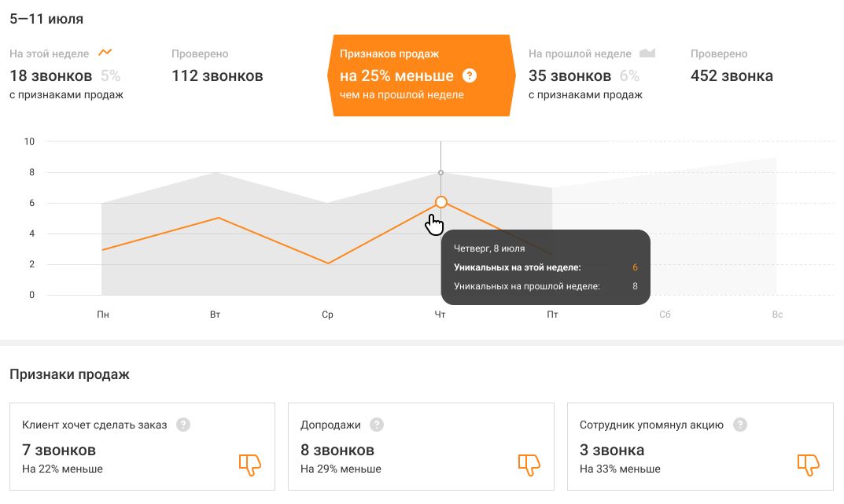This screenshot has height=504, width=844.
Task: Click the question mark in the orange banner
Action: (470, 75)
